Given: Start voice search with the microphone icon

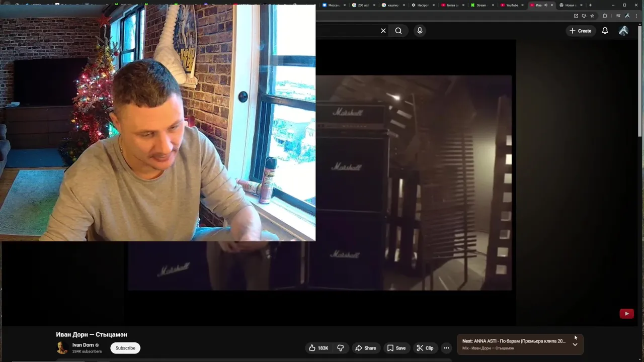Looking at the screenshot, I should 420,31.
